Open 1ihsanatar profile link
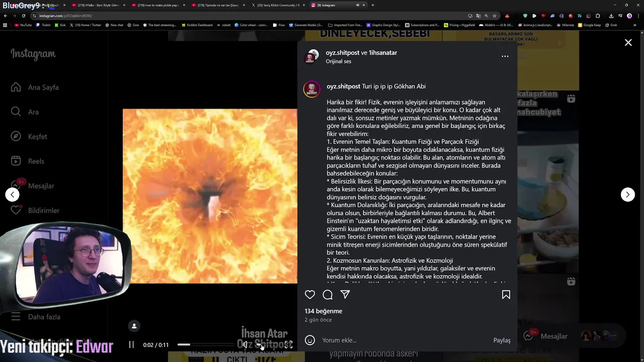Image resolution: width=644 pixels, height=362 pixels. (383, 52)
